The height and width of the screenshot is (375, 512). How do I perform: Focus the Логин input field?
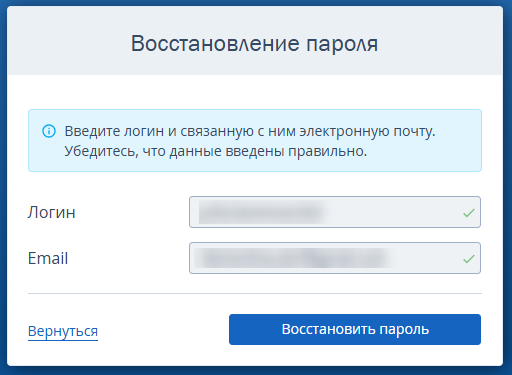[x=335, y=212]
